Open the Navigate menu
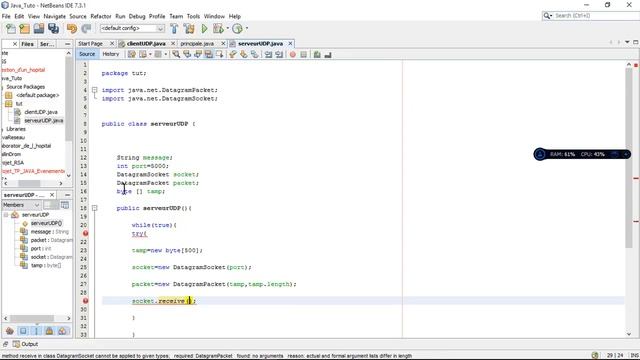 click(x=55, y=16)
